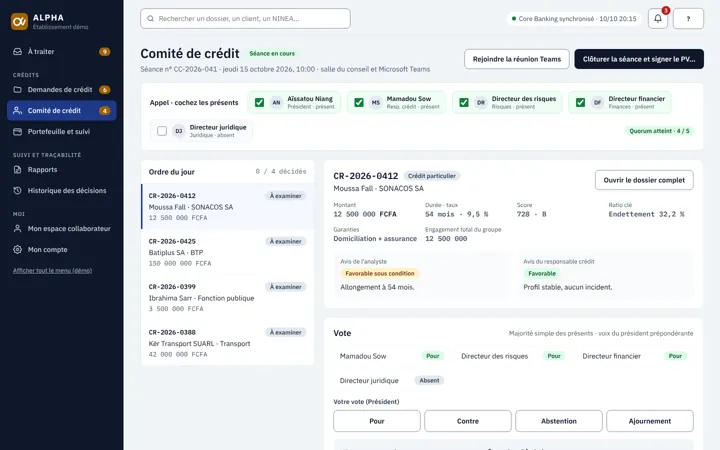Choose Abstention vote

[558, 421]
